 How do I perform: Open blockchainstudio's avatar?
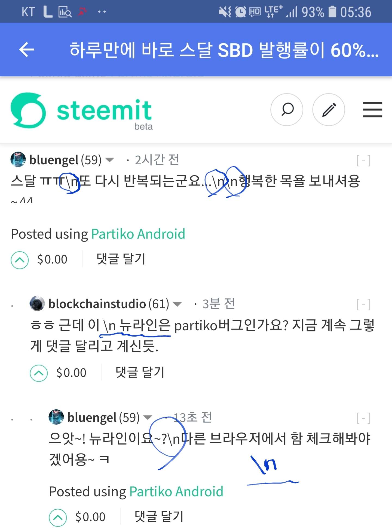coord(37,303)
